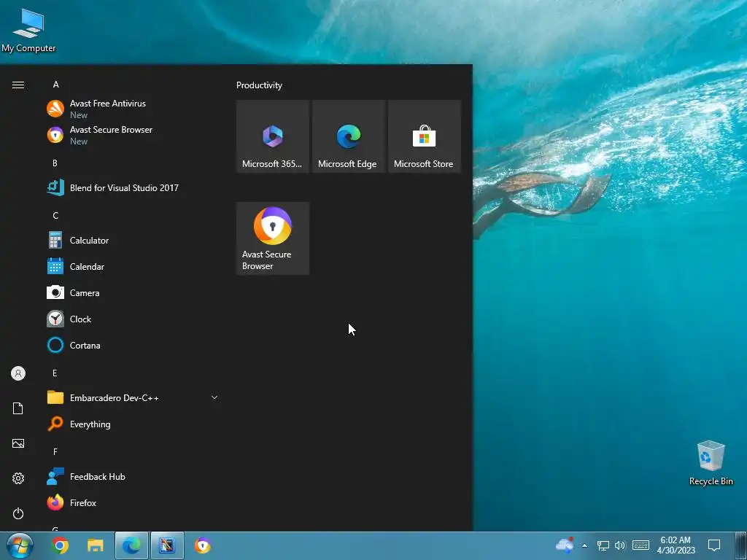Screen dimensions: 747x560
Task: Open Blend for Visual Studio 2017
Action: click(132, 187)
